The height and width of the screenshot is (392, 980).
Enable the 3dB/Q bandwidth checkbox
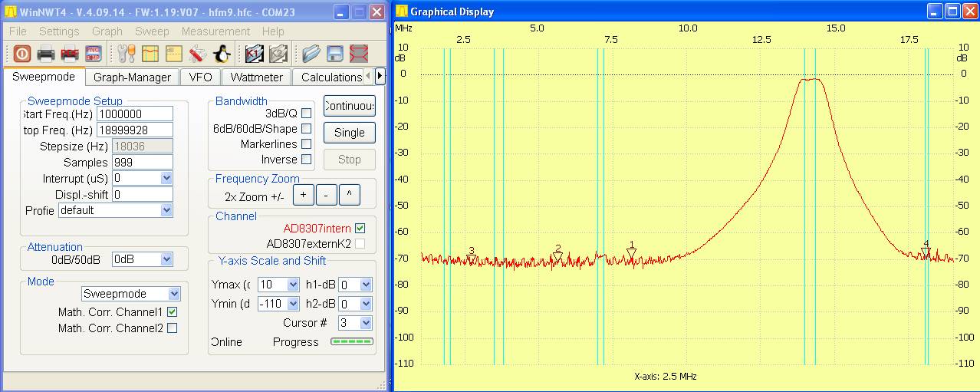pyautogui.click(x=307, y=114)
